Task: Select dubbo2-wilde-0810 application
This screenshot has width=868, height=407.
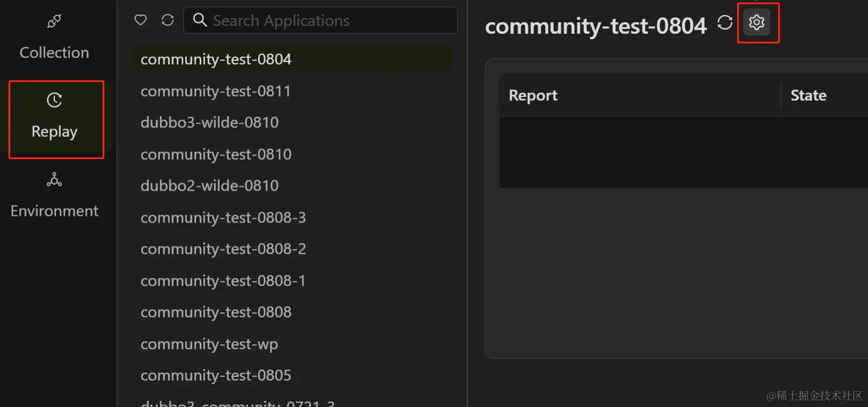Action: (x=293, y=186)
